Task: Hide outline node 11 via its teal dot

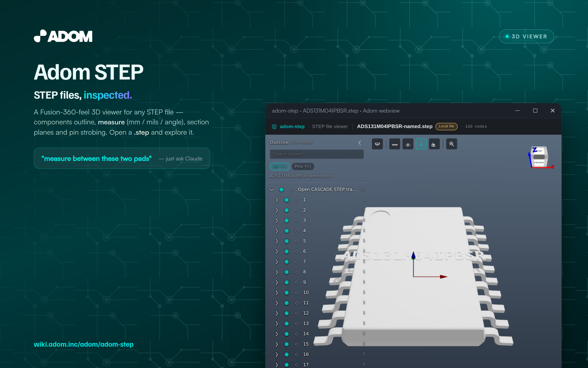Action: [287, 303]
